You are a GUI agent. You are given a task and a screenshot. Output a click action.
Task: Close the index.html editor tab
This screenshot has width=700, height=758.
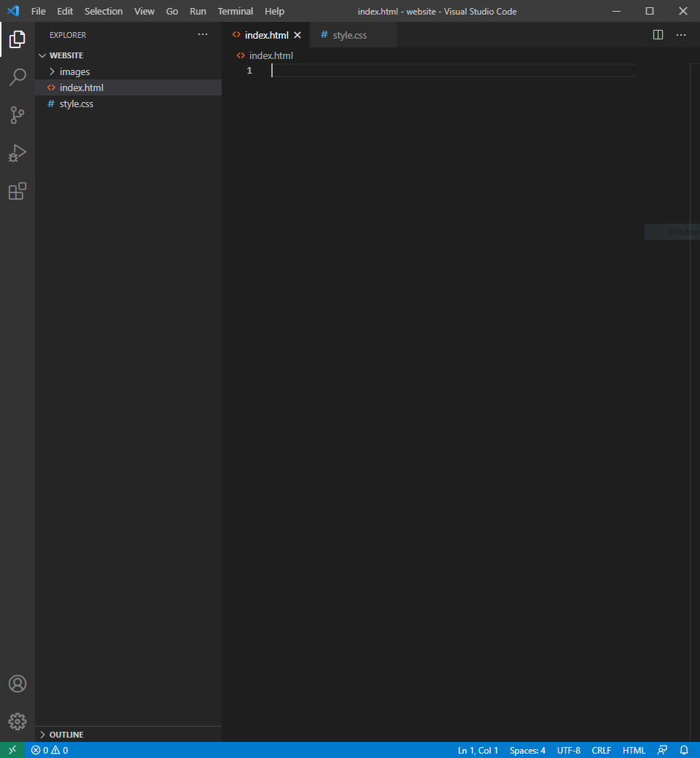(x=297, y=35)
